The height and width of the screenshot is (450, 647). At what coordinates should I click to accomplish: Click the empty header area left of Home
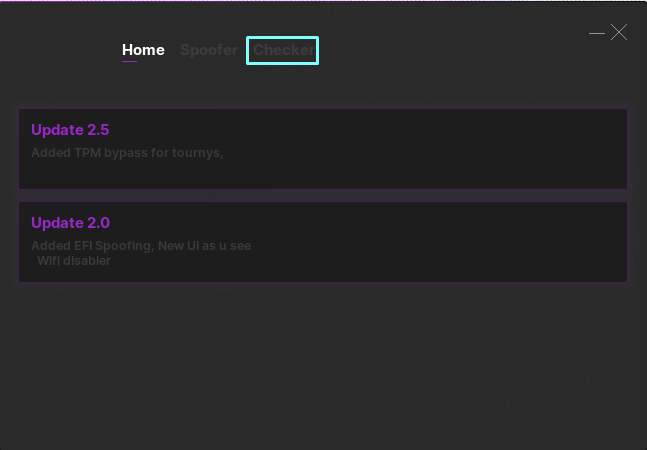[x=60, y=50]
